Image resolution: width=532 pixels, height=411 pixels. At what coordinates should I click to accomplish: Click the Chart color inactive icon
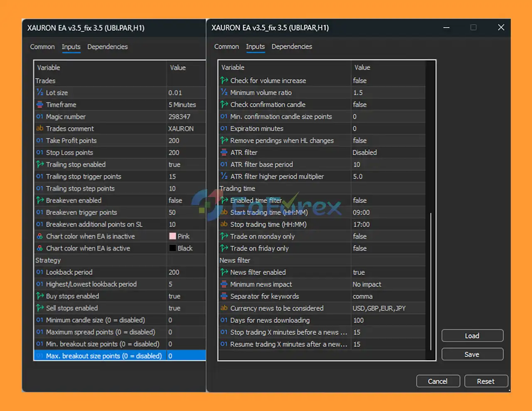point(40,236)
